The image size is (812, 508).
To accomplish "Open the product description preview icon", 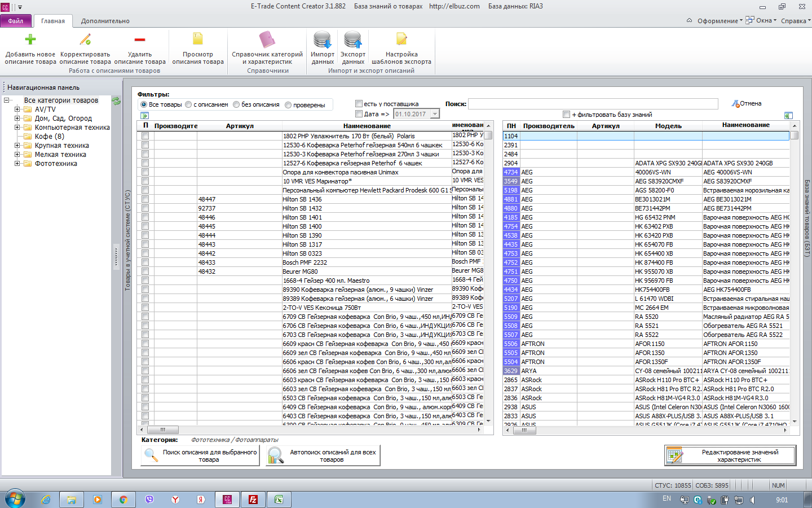I will point(198,39).
